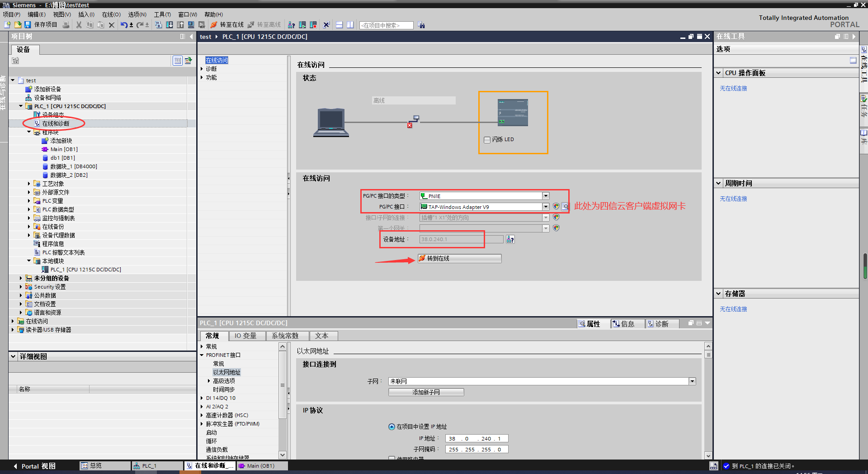This screenshot has width=868, height=474.
Task: Click the 添加新子网 button
Action: pos(426,392)
